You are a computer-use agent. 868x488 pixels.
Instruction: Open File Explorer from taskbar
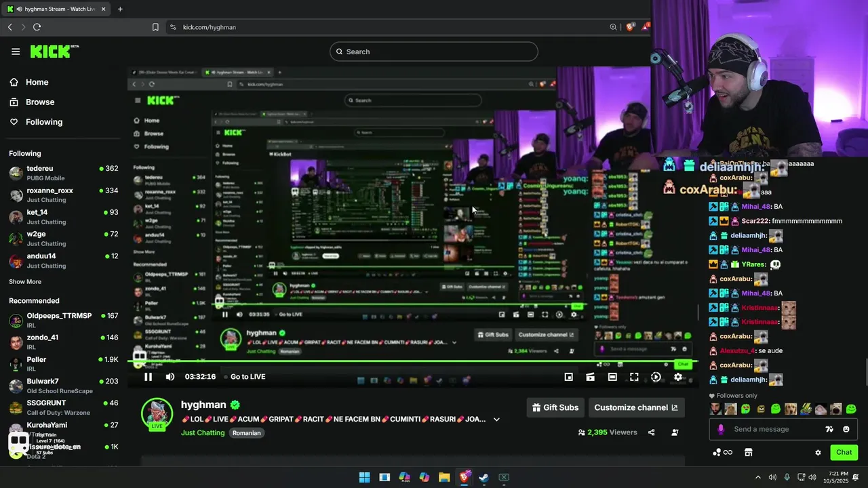coord(444,477)
